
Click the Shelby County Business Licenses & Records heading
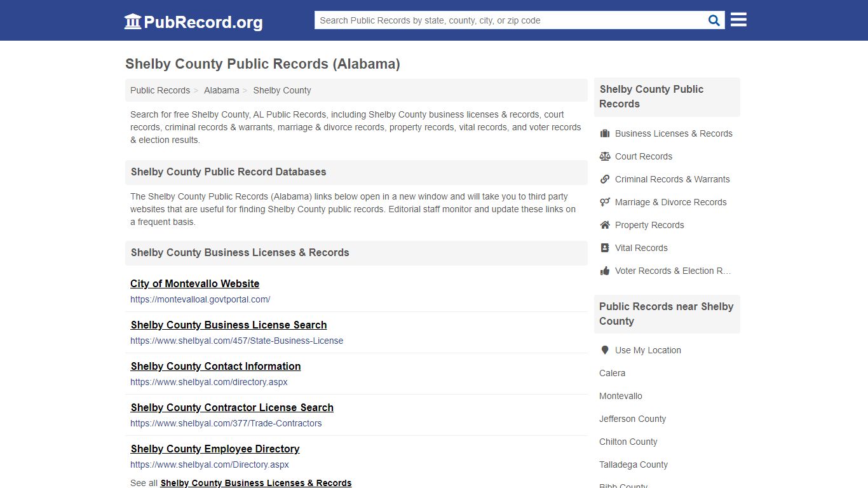(x=240, y=252)
